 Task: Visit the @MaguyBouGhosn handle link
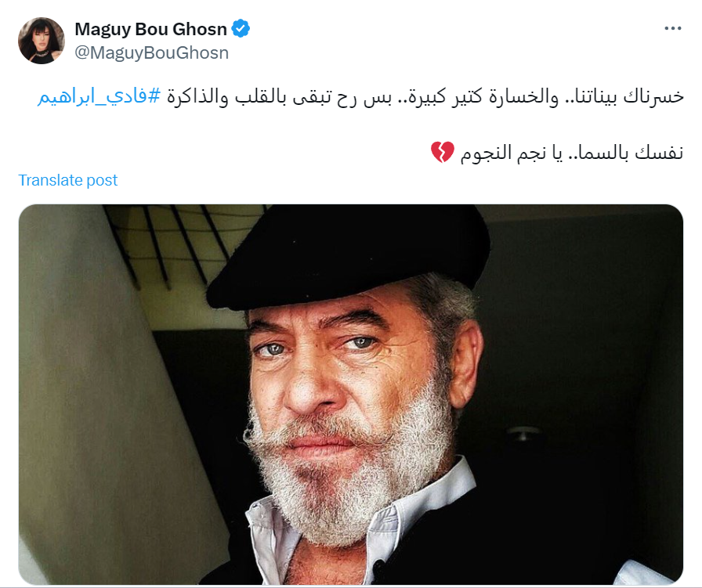(152, 52)
